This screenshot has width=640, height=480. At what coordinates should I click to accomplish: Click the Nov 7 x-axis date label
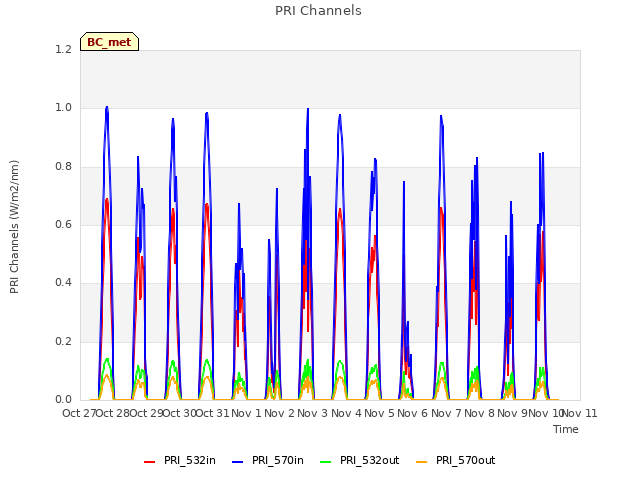(446, 413)
